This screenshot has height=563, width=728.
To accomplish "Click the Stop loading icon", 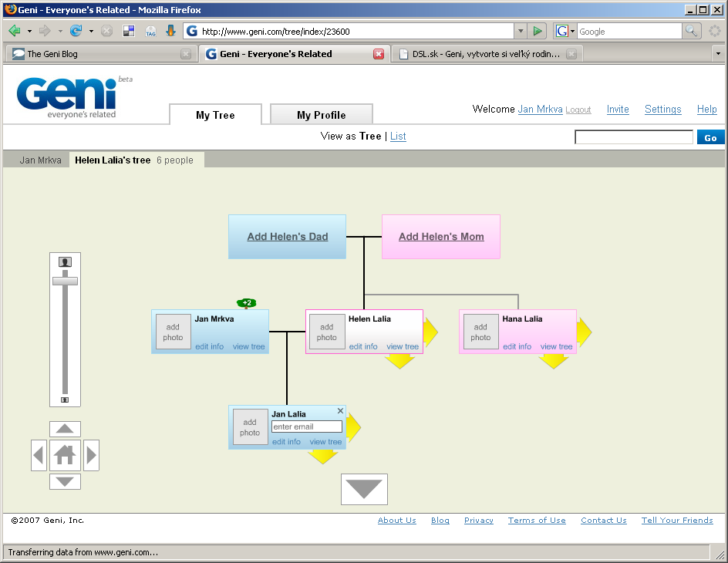I will 106,31.
